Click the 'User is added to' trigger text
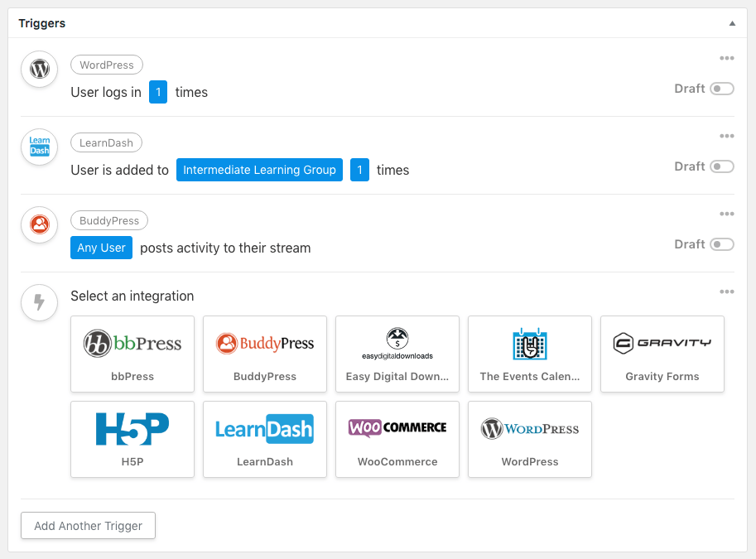 (x=119, y=170)
